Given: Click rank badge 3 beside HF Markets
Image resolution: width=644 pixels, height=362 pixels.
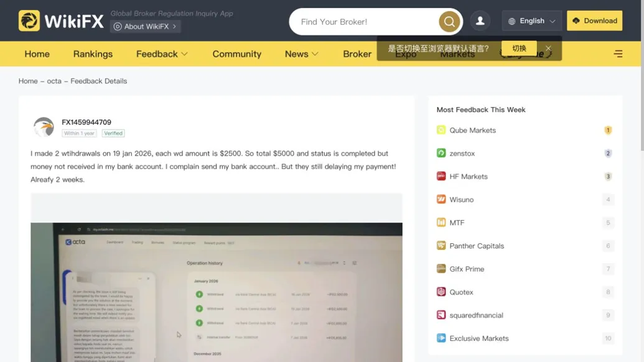Looking at the screenshot, I should point(608,177).
